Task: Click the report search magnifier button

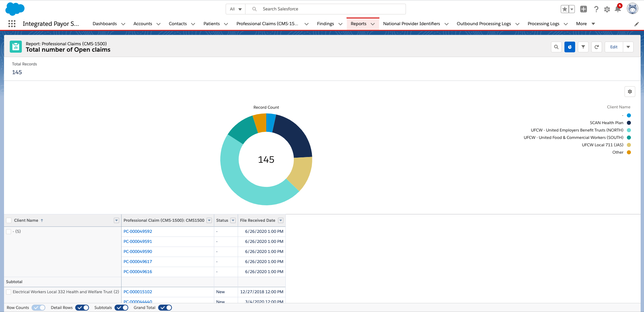Action: click(x=556, y=47)
